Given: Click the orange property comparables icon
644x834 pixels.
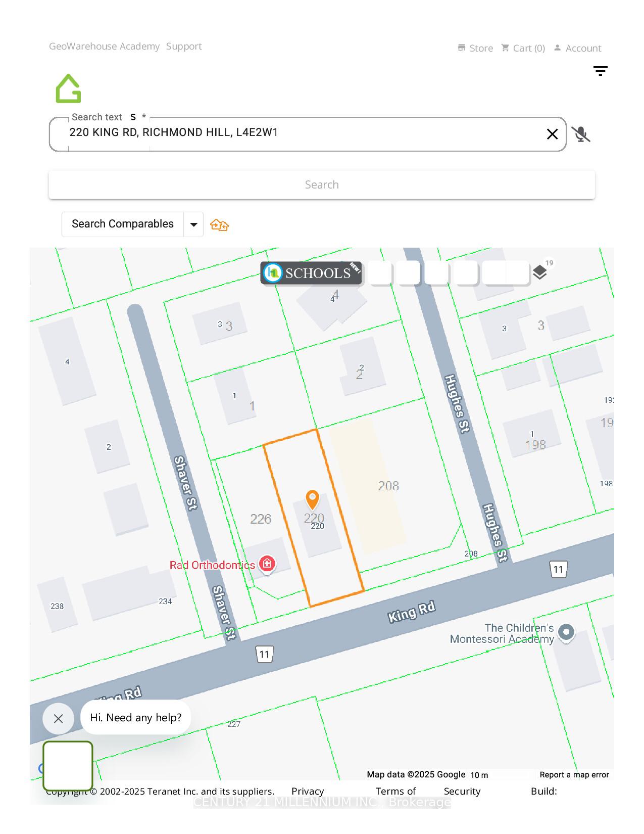Looking at the screenshot, I should [x=219, y=225].
